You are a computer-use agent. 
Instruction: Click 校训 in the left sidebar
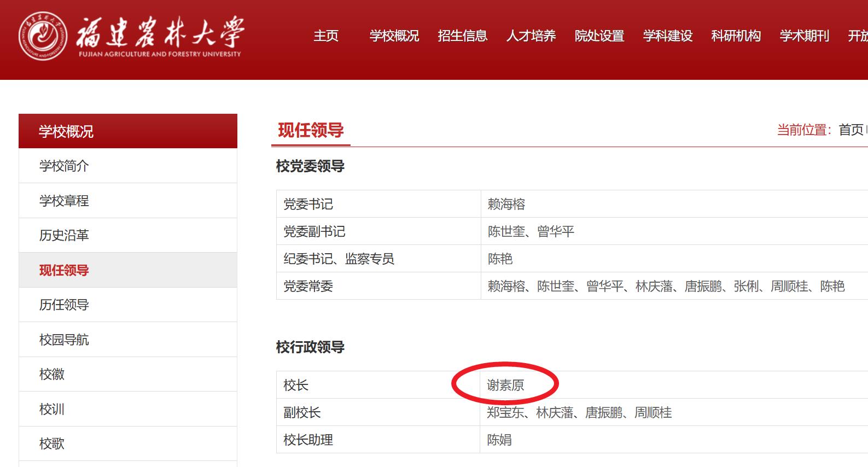click(x=52, y=409)
